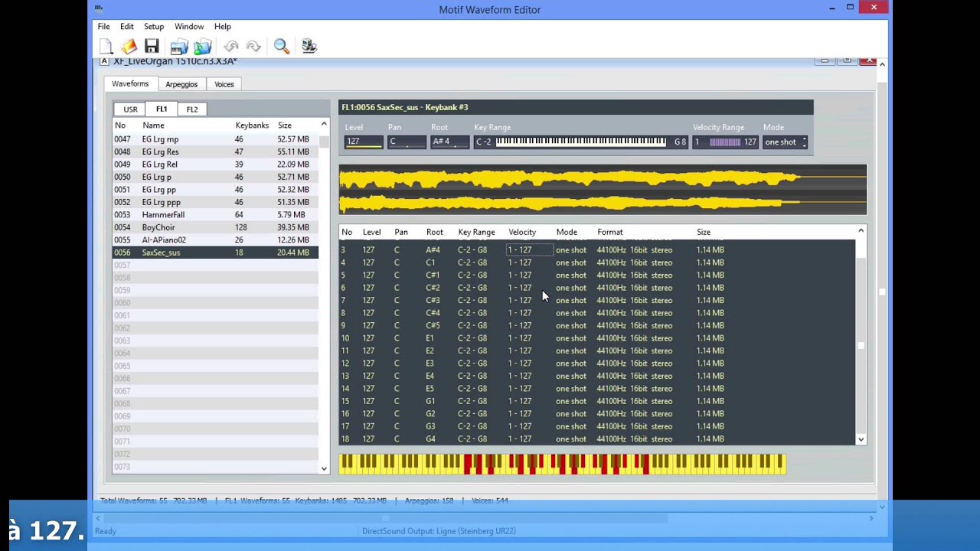980x551 pixels.
Task: Open the Mode one shot dropdown
Action: (786, 142)
